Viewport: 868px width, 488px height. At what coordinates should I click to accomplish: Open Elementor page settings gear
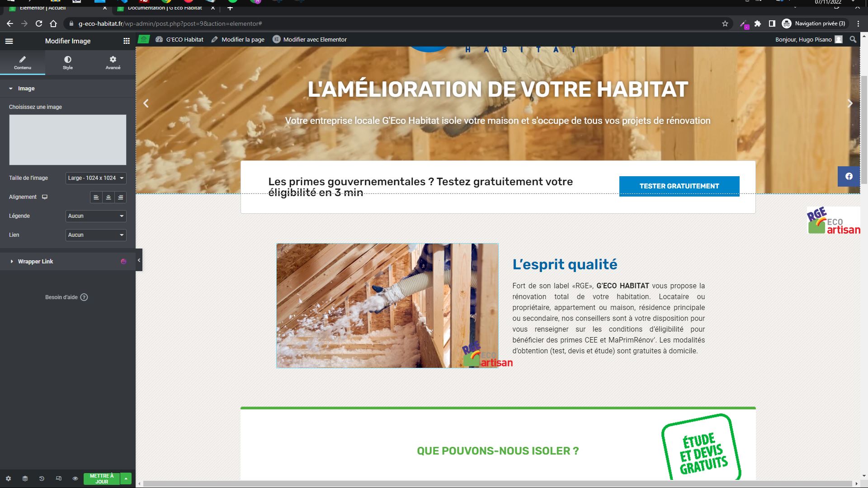coord(8,479)
